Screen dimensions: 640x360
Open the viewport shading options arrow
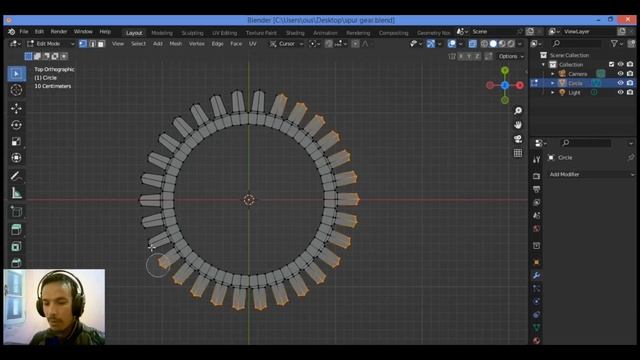[520, 44]
